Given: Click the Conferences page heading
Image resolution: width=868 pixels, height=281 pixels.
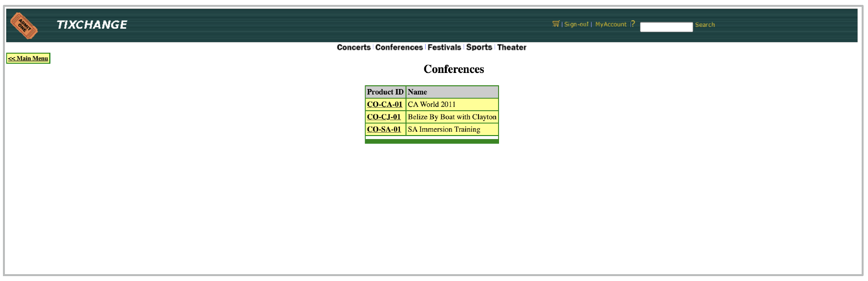Looking at the screenshot, I should (454, 69).
